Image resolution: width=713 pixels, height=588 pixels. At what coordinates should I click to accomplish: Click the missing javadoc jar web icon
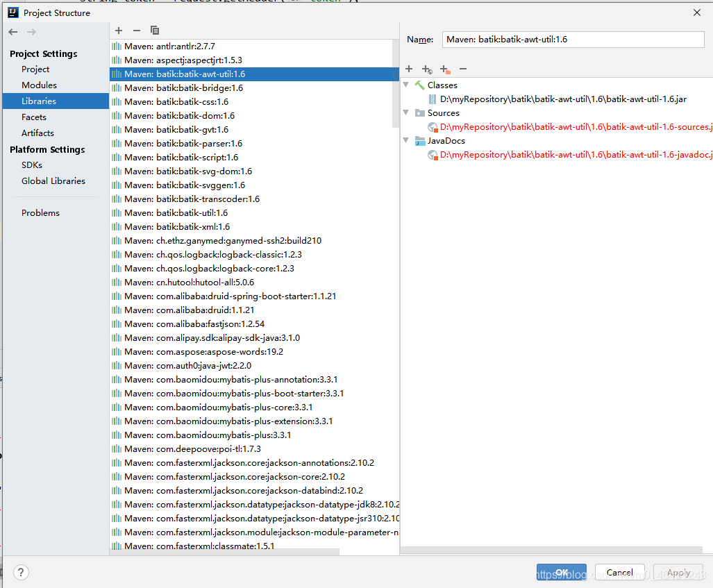coord(433,155)
